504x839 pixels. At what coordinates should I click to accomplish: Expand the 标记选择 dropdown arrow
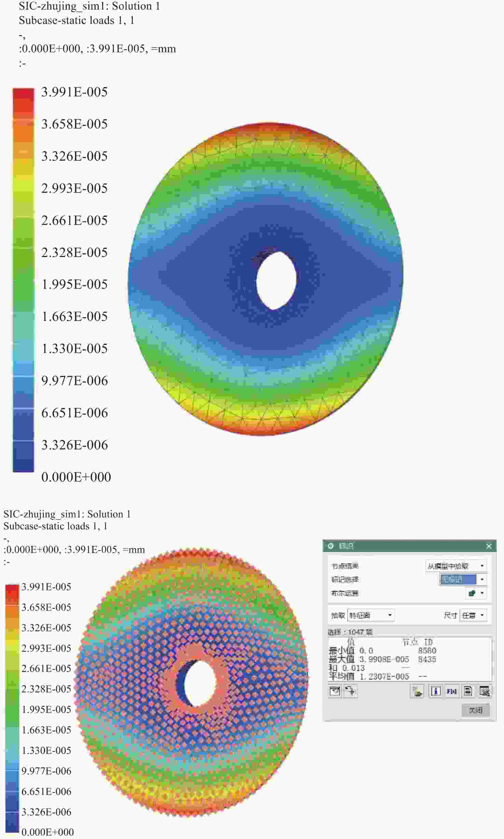482,579
